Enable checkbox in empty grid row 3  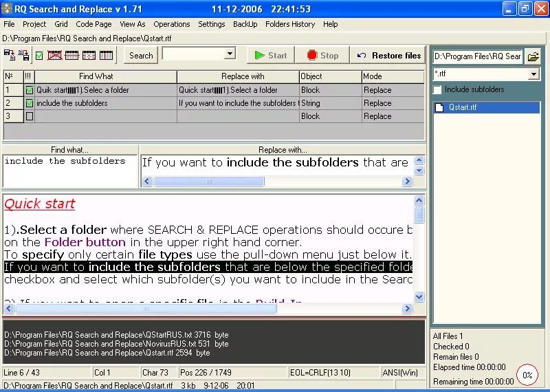coord(30,116)
